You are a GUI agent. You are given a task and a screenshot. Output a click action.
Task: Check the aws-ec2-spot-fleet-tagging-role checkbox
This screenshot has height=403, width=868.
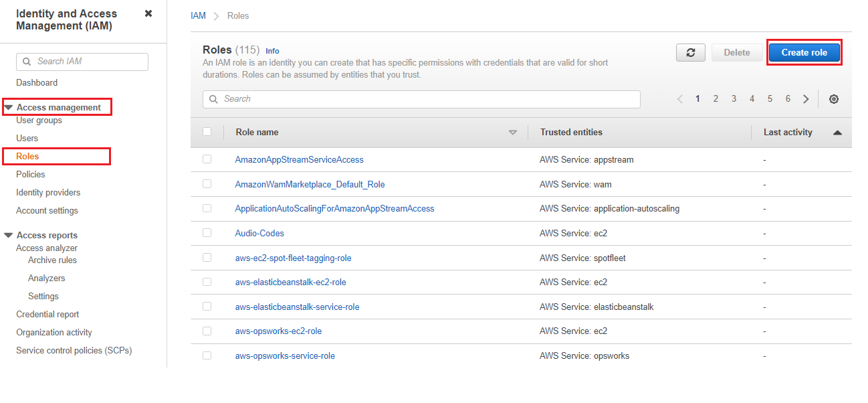click(207, 257)
